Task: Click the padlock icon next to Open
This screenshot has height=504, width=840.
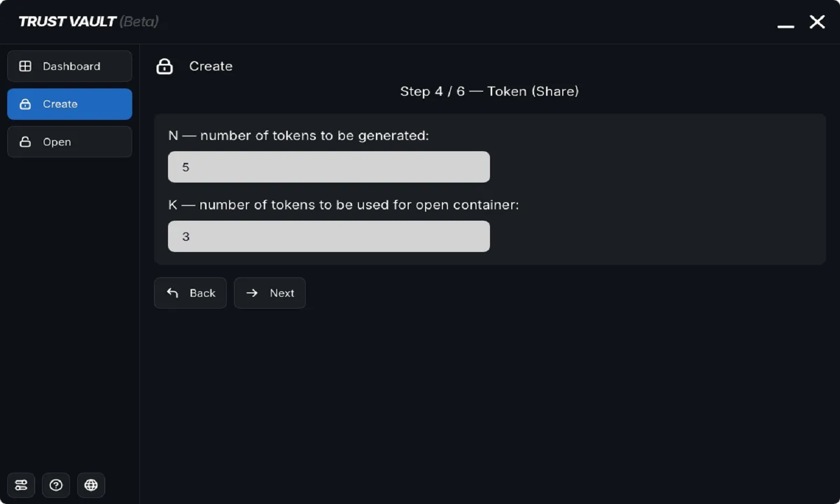Action: point(25,142)
